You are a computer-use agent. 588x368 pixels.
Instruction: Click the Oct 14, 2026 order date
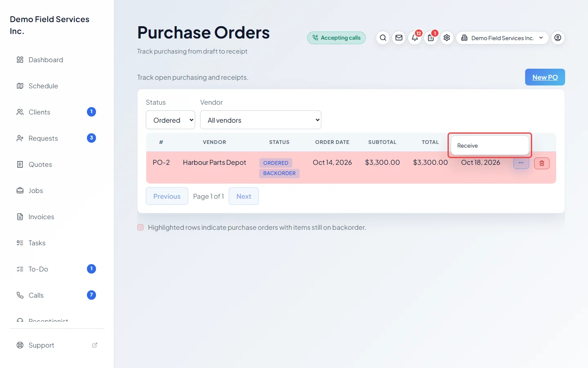point(332,162)
